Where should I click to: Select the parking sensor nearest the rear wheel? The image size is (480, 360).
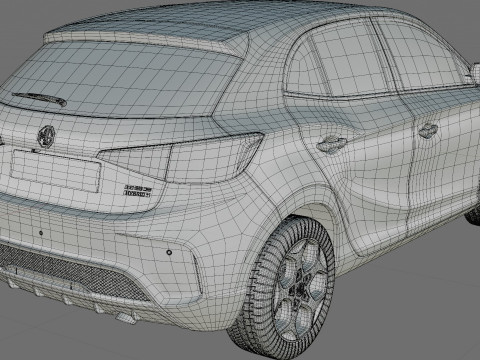tap(169, 252)
